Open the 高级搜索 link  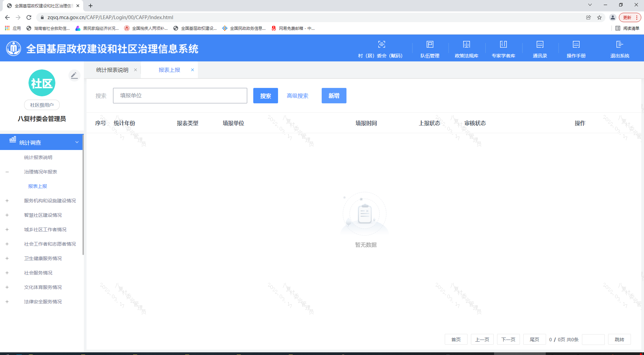pyautogui.click(x=298, y=96)
